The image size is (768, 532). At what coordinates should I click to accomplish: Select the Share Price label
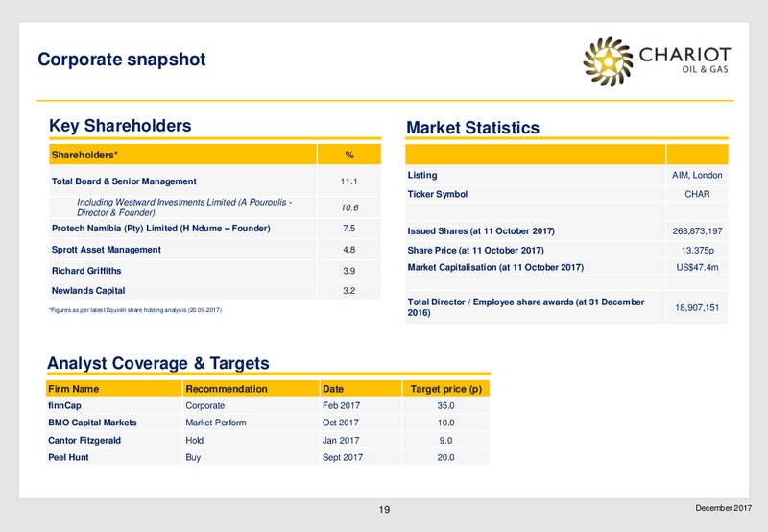point(475,250)
